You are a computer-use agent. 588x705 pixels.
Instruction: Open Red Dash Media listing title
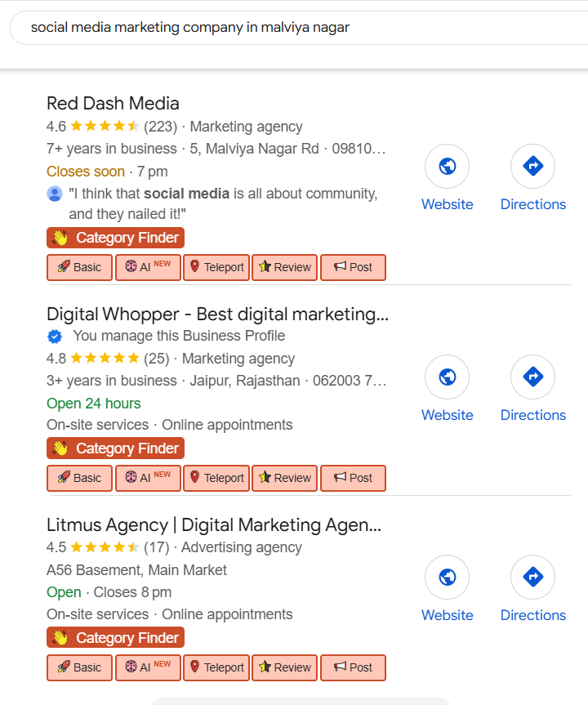coord(113,104)
